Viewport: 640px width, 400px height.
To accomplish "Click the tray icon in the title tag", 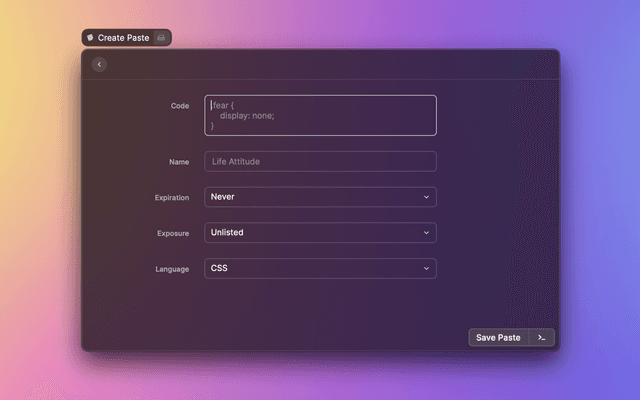I will click(162, 37).
